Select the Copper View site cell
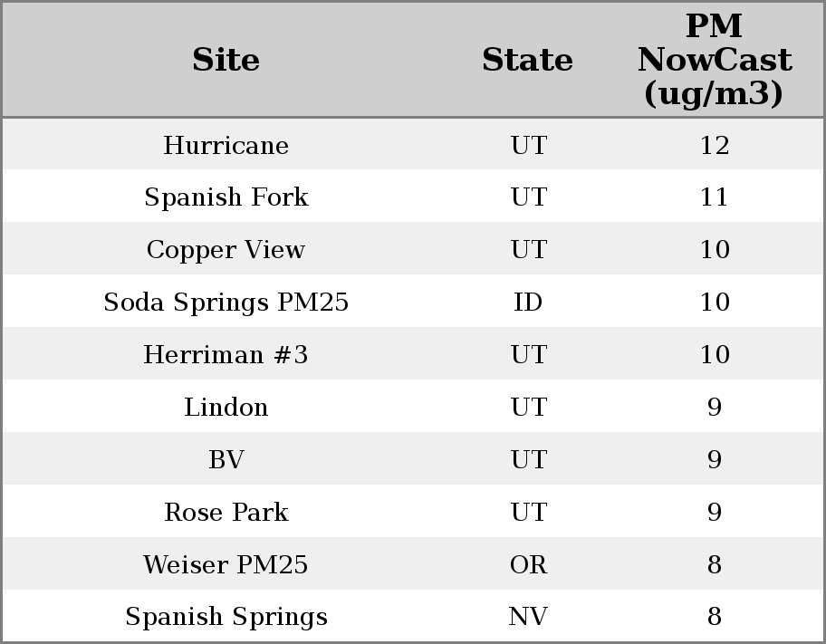The height and width of the screenshot is (644, 826). point(226,250)
